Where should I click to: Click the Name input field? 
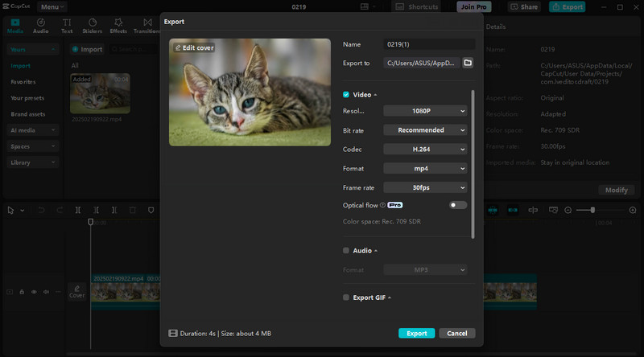point(428,44)
